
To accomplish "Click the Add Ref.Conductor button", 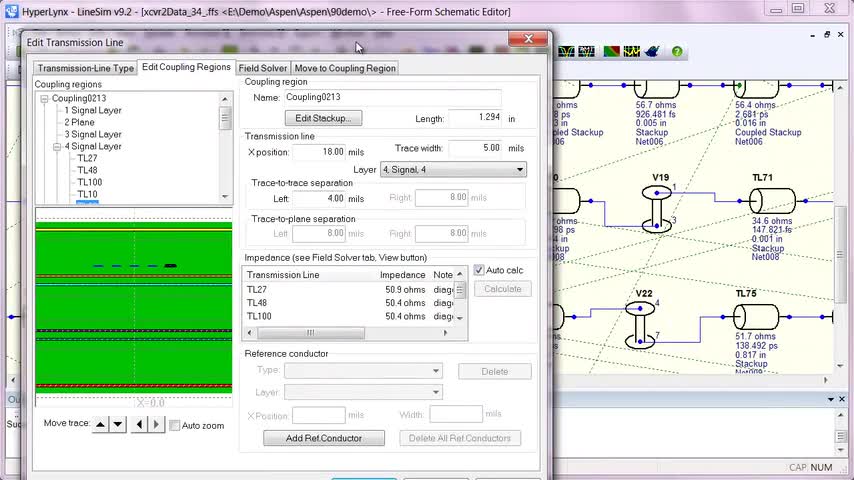I will point(326,438).
